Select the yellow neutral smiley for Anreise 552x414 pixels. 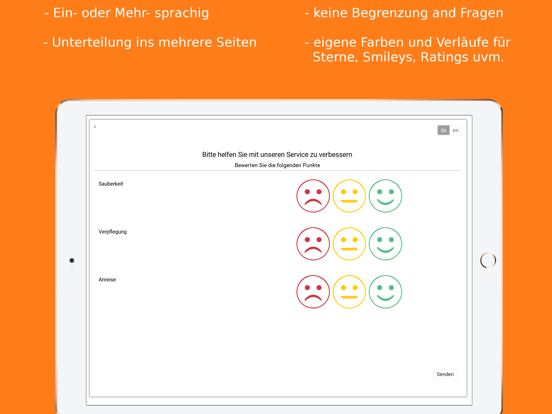(x=349, y=292)
